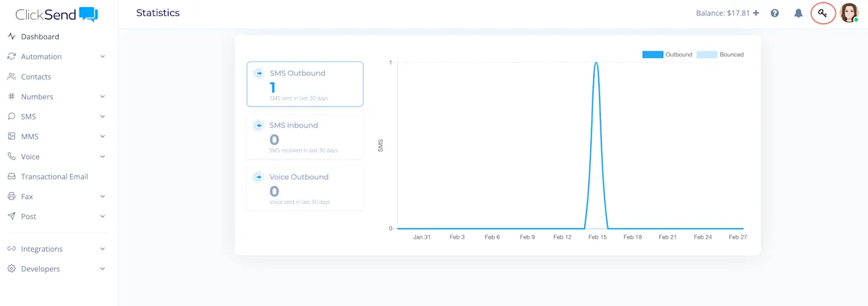Select the SMS Inbound statistics card
Image resolution: width=868 pixels, height=306 pixels.
click(x=305, y=136)
